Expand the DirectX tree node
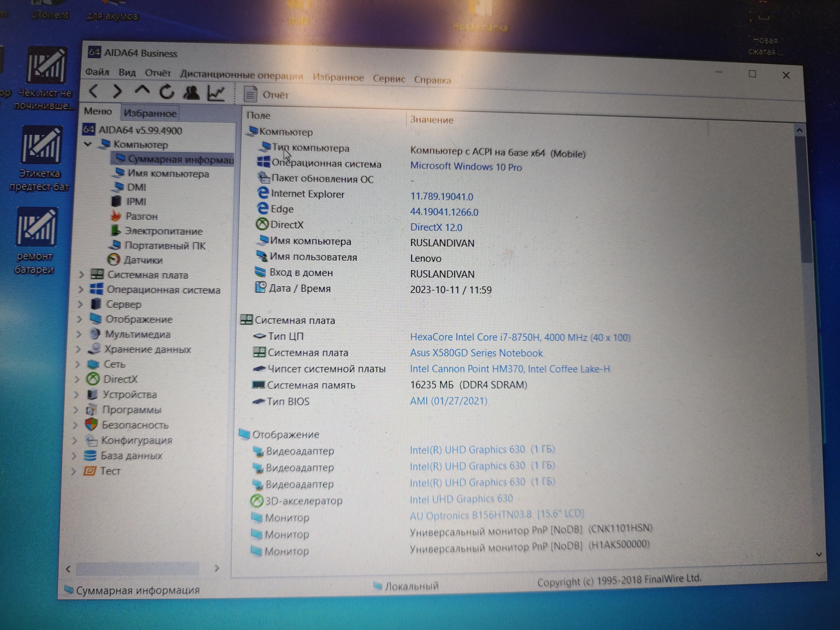This screenshot has height=630, width=840. click(77, 379)
